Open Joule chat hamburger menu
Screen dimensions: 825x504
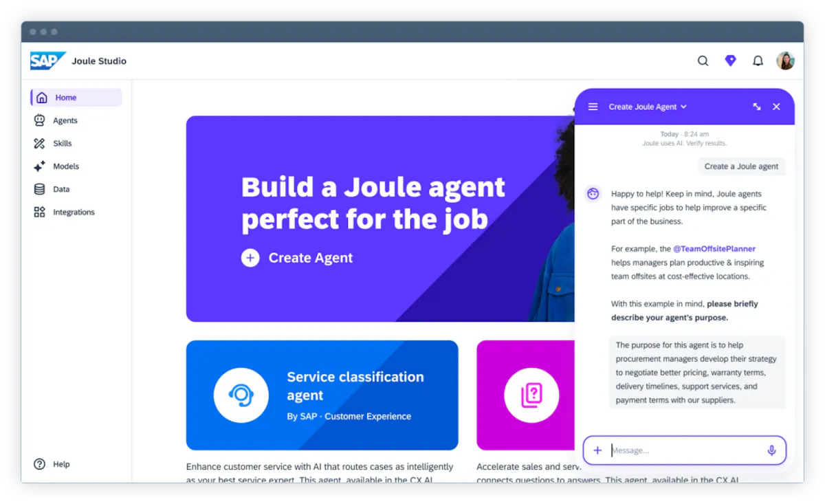[x=593, y=107]
